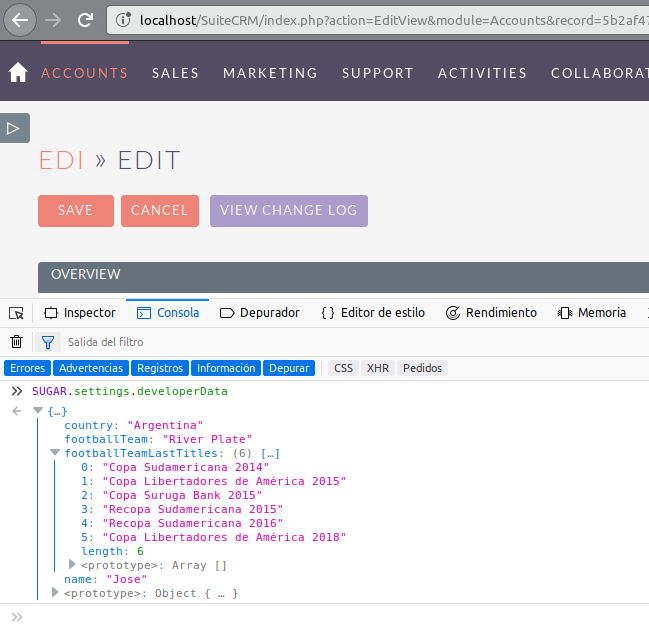Click country: "Argentina" property

pos(134,425)
